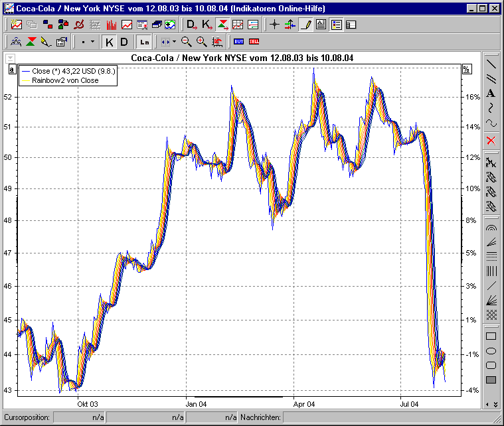Toggle logarithmic Ln scale
The width and height of the screenshot is (504, 426).
coord(144,42)
